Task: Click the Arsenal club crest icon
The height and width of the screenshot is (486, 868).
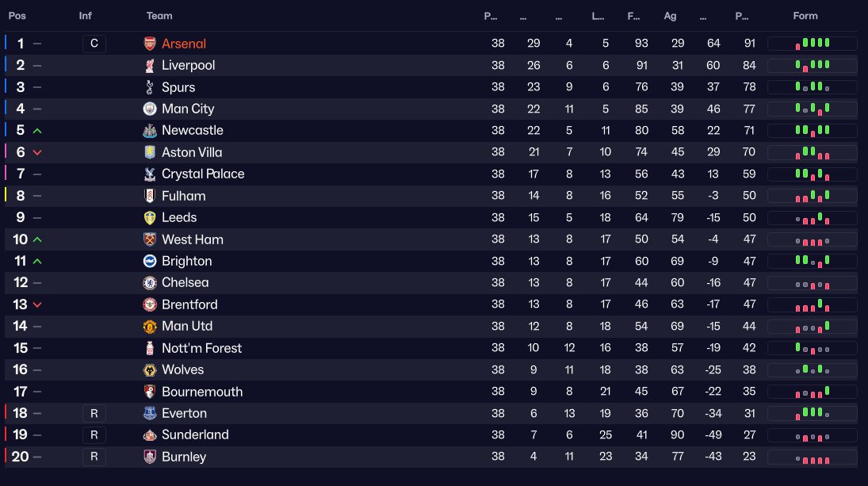Action: [150, 44]
